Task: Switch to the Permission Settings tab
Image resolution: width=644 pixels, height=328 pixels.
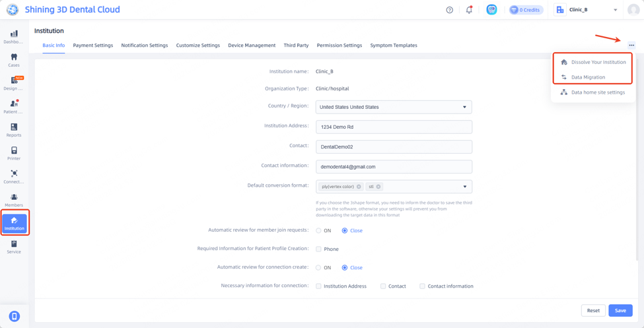Action: tap(340, 45)
